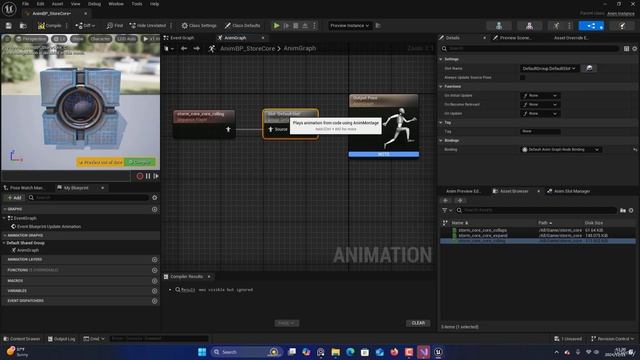Open Class Settings
The width and height of the screenshot is (640, 360).
tap(199, 26)
